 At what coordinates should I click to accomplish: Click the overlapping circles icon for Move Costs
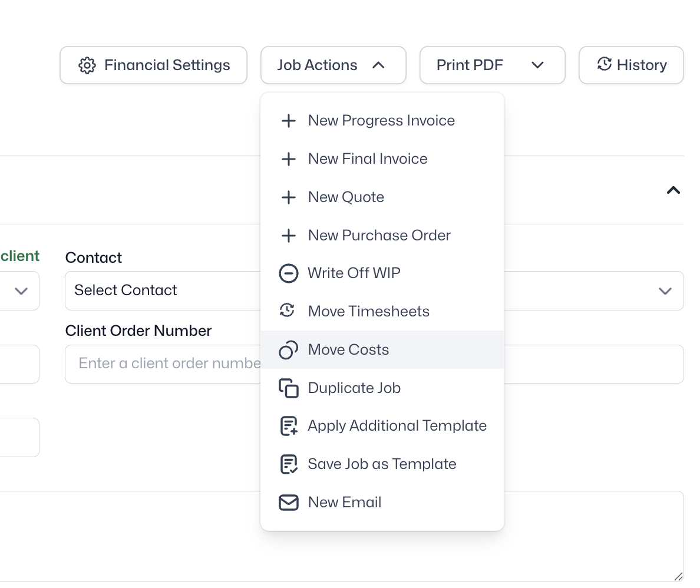[x=288, y=350]
